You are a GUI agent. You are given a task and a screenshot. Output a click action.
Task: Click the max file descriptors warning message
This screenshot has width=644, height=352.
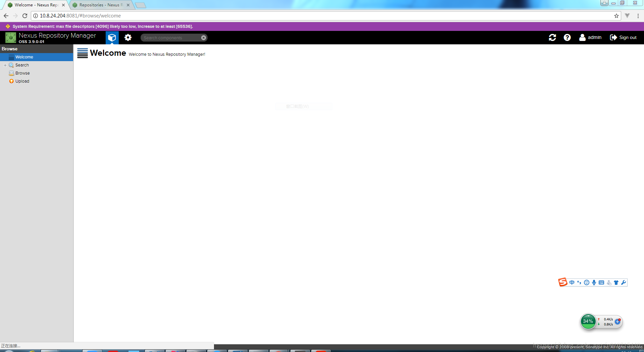[103, 27]
